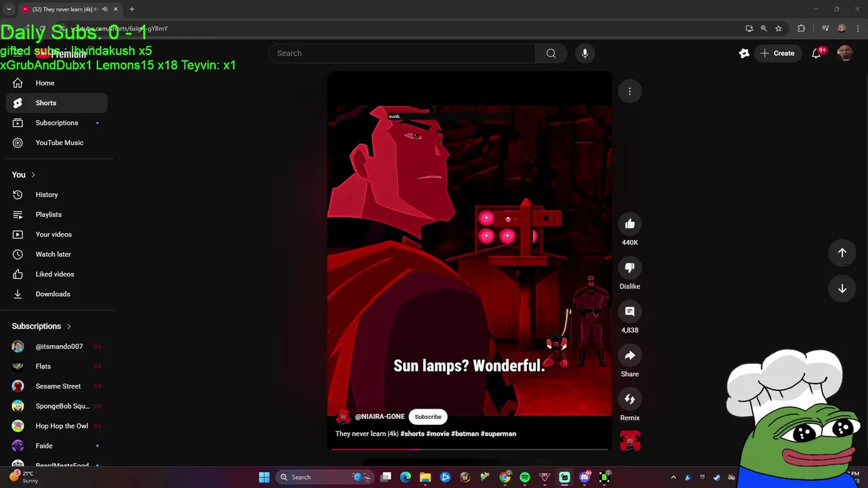Open Subscriptions in the sidebar
The height and width of the screenshot is (488, 868).
pyautogui.click(x=57, y=123)
